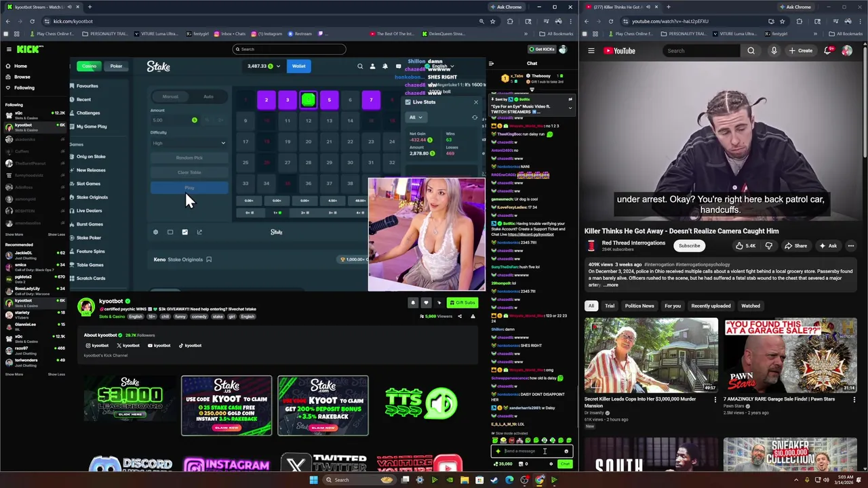Select the Recently uploaded filter chip
Viewport: 868px width, 488px height.
[x=711, y=306]
